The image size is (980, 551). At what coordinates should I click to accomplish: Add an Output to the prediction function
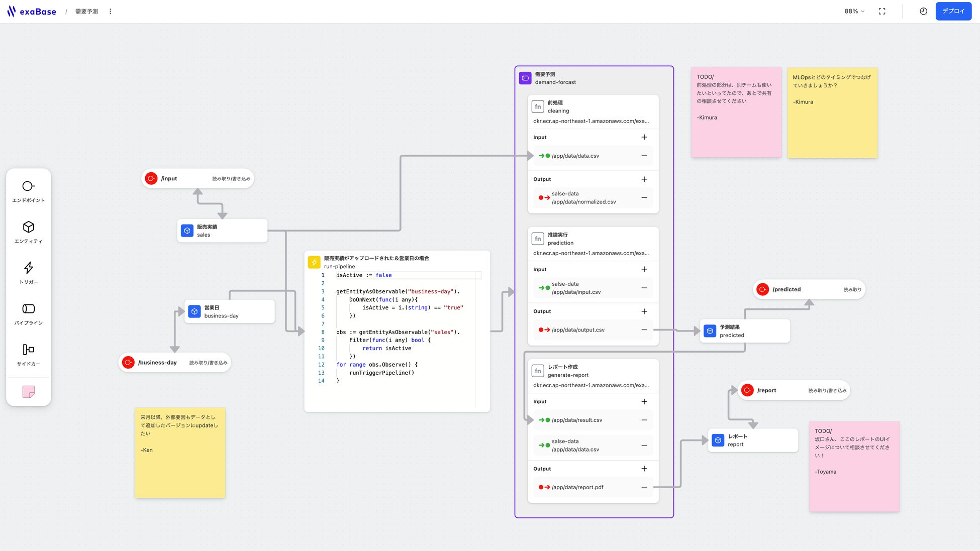(x=644, y=311)
